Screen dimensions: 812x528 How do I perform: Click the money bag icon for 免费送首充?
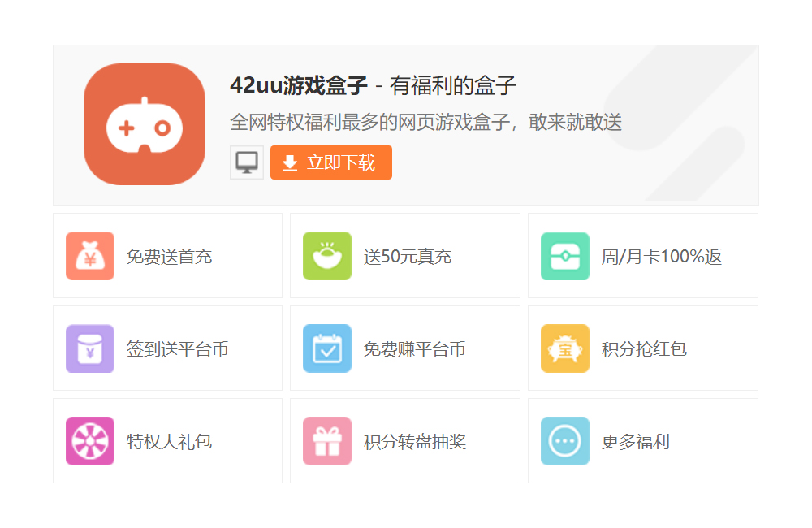tap(90, 256)
